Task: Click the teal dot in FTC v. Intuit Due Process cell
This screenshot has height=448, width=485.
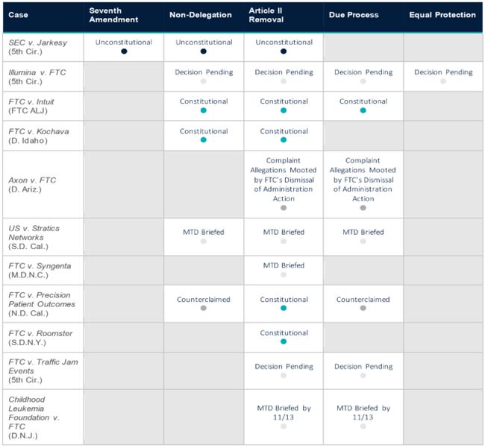Action: tap(363, 110)
